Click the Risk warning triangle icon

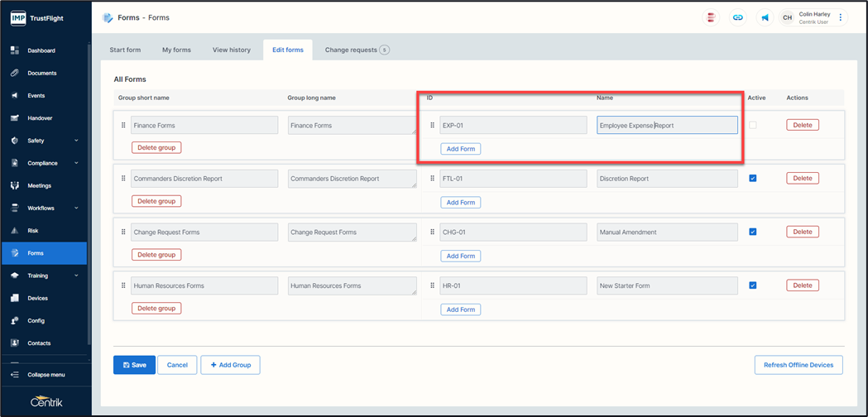coord(14,231)
